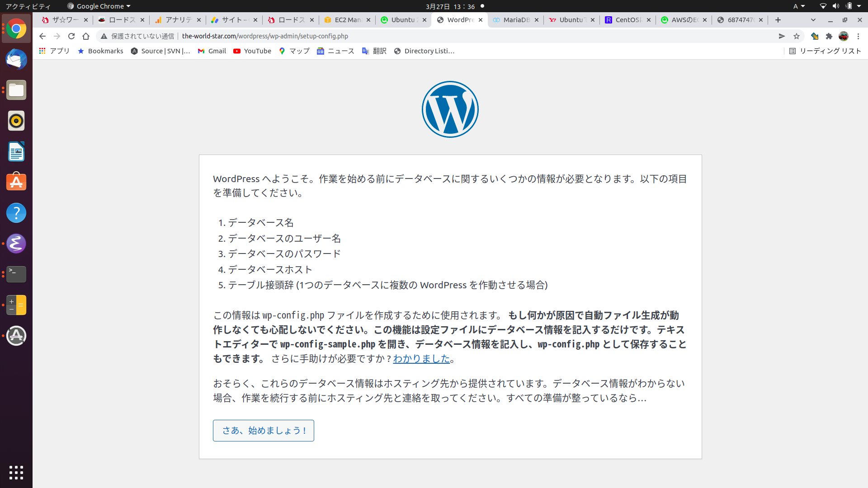Click the さあ、始めましょう！ button
The height and width of the screenshot is (488, 868).
tap(264, 431)
